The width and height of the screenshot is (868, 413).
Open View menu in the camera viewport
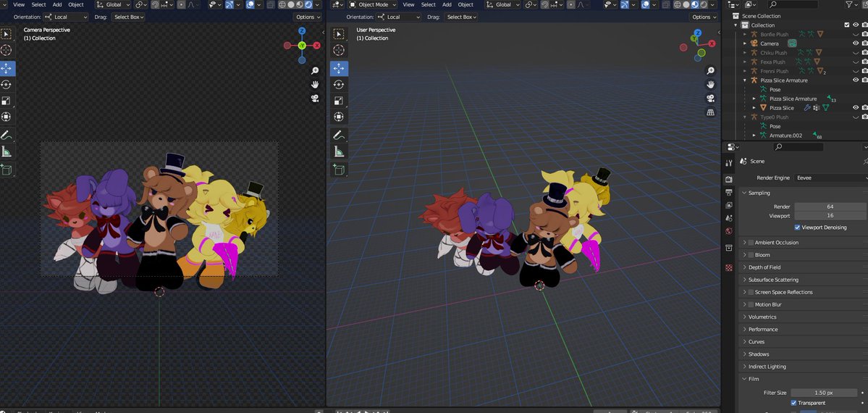[19, 4]
